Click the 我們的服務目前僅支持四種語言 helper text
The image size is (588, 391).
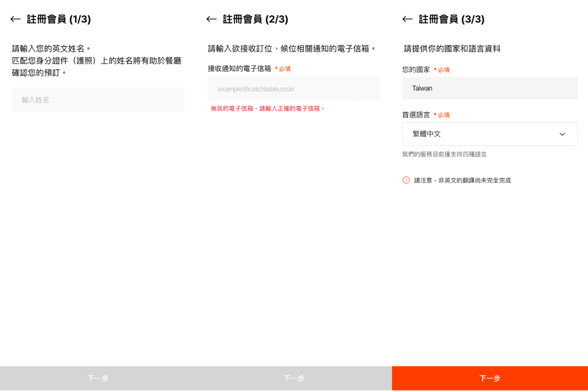[444, 155]
